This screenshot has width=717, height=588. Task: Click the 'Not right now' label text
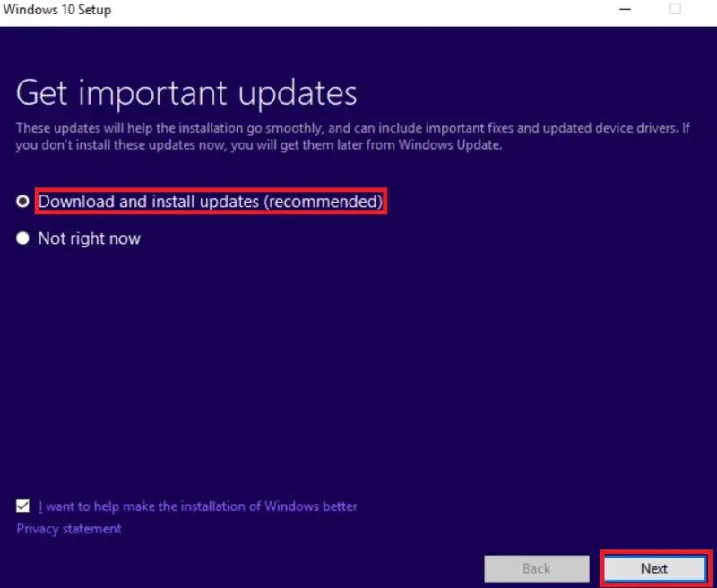(x=89, y=238)
